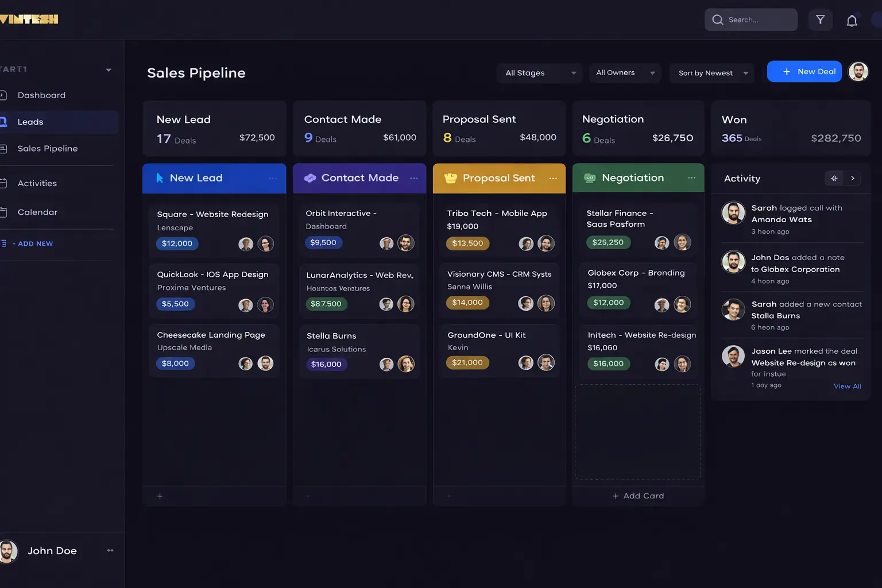Viewport: 882px width, 588px height.
Task: Click the previous arrow in Activity panel
Action: [x=834, y=179]
